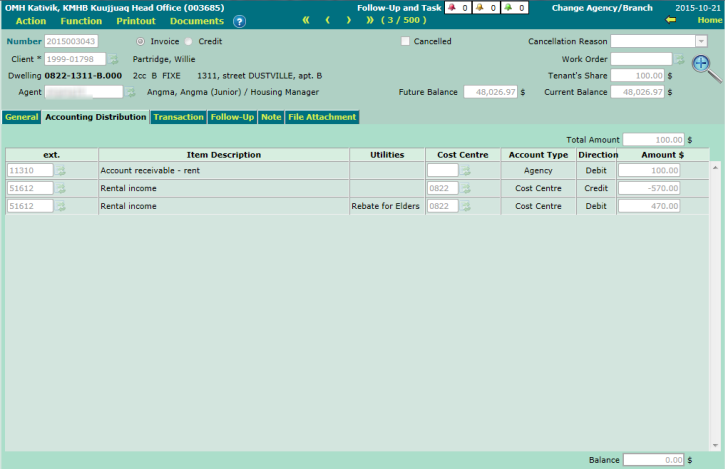
Task: Switch to the File Attachment tab
Action: click(321, 117)
